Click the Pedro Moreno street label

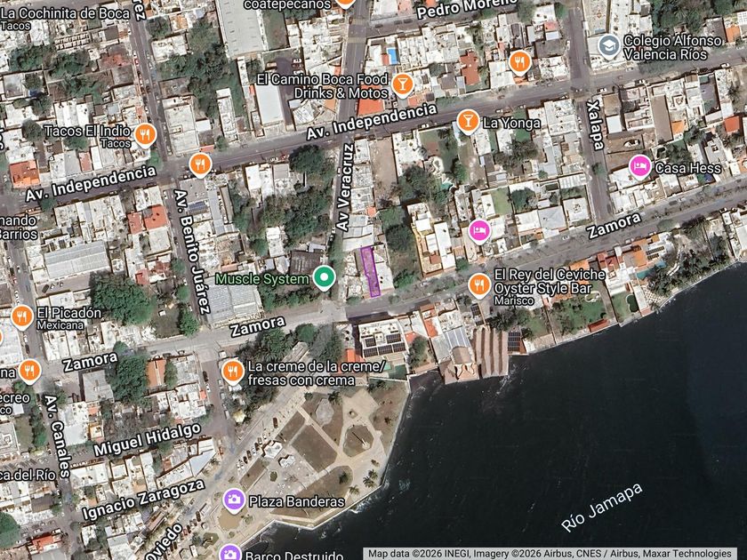click(x=466, y=8)
